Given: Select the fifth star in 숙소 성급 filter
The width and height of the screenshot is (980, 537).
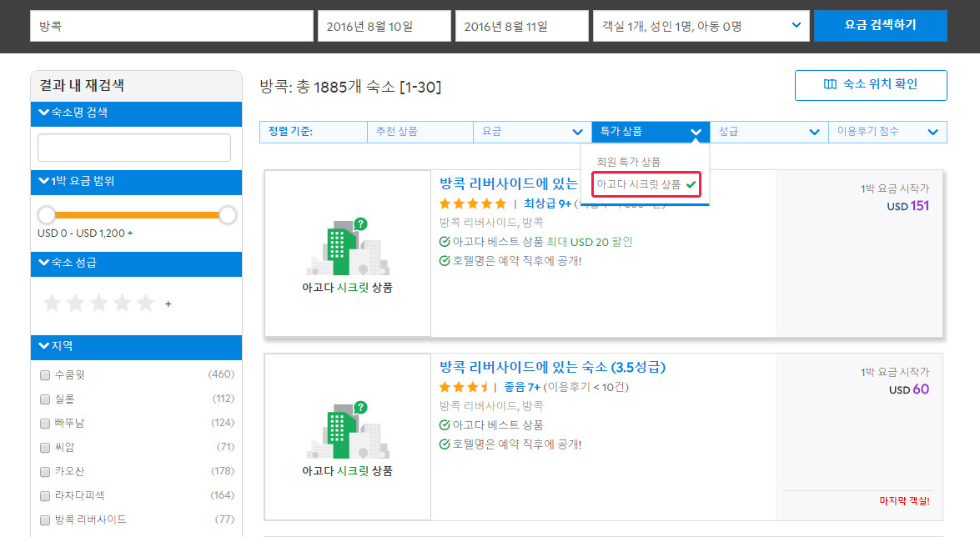Looking at the screenshot, I should pos(145,304).
